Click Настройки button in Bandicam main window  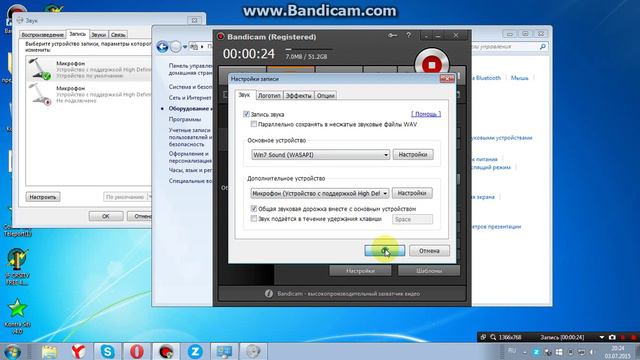tap(360, 271)
